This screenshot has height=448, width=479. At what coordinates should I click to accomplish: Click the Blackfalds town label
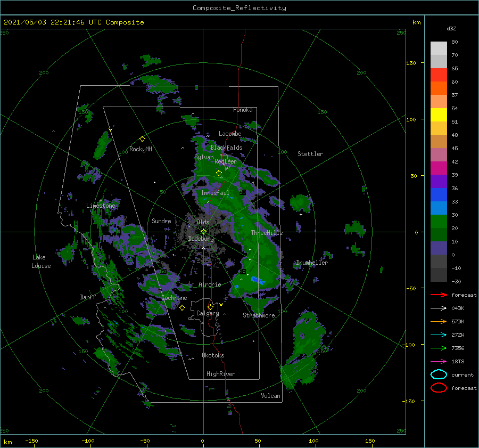click(226, 148)
